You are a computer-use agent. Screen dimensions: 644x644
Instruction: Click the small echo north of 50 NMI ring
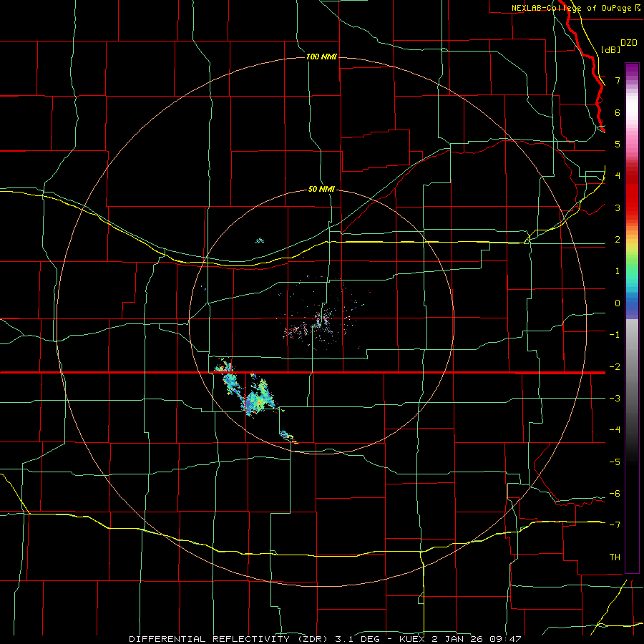pos(260,240)
